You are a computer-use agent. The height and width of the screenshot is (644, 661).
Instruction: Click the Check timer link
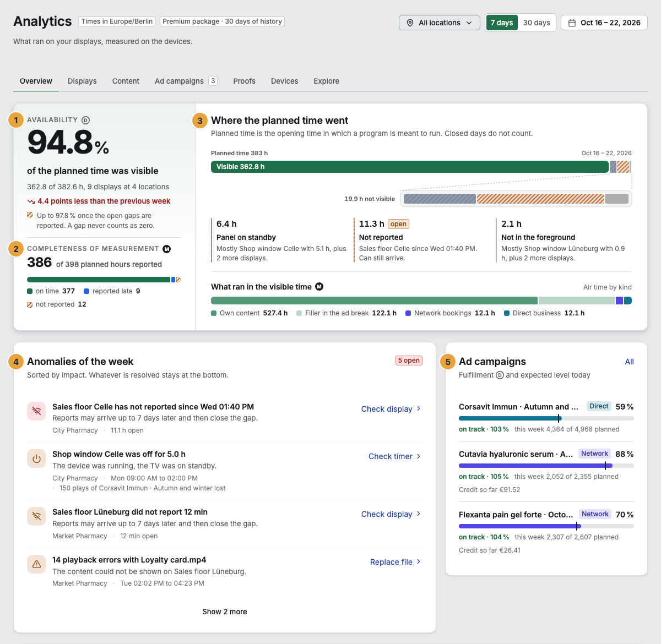[x=395, y=456]
